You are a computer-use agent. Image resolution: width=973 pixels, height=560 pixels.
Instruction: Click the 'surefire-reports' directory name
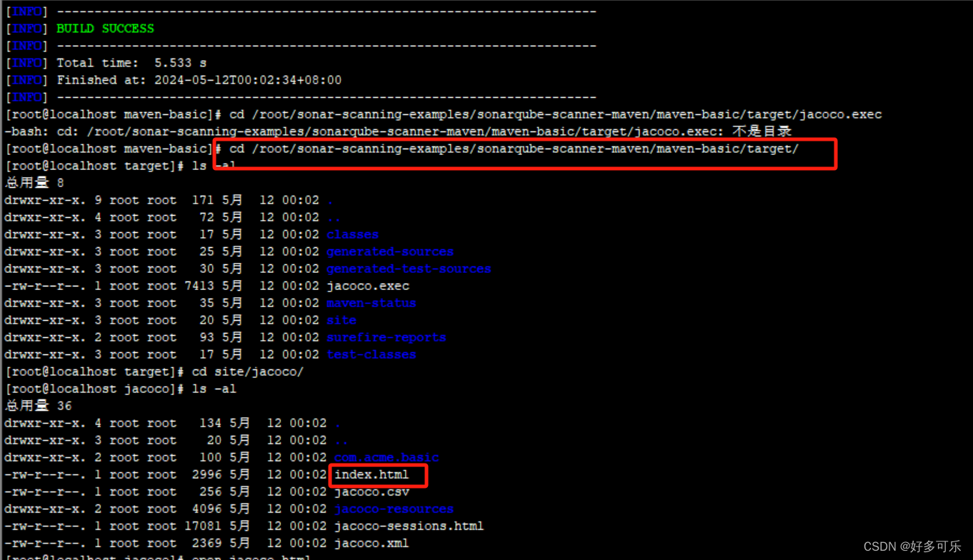(x=386, y=337)
